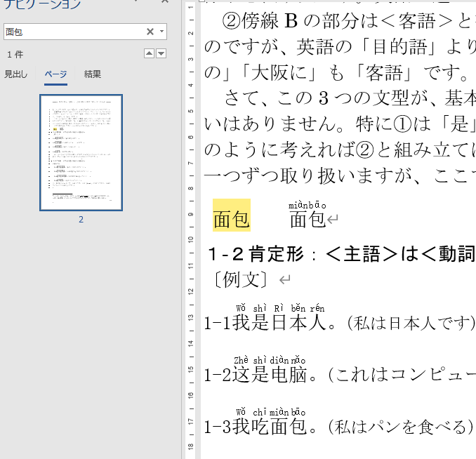Click the line starting 一つずつ取り扱いますが

pyautogui.click(x=340, y=175)
